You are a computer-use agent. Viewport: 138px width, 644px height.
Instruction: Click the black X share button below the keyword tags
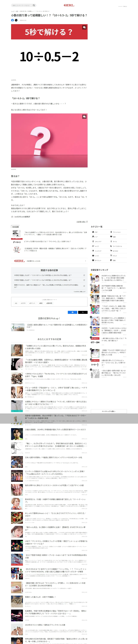coord(83,312)
